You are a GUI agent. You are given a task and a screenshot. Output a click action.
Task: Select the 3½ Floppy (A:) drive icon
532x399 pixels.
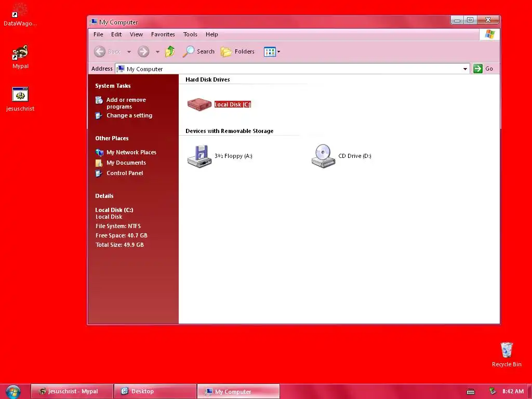click(199, 156)
